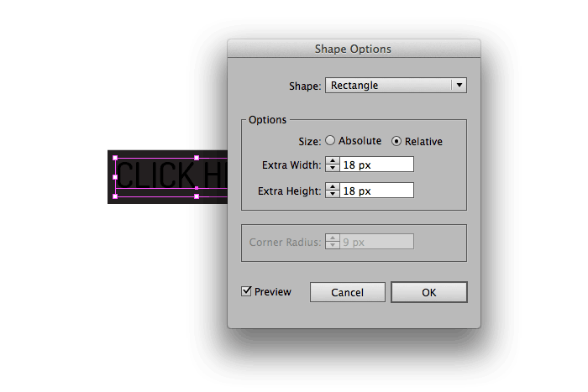
Task: Confirm the dialog with OK
Action: coord(429,292)
